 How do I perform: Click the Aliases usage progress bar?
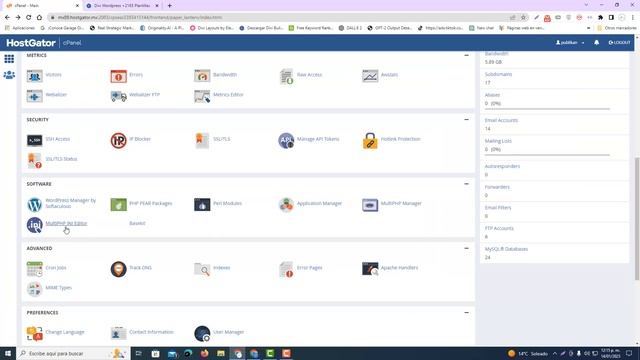(547, 109)
